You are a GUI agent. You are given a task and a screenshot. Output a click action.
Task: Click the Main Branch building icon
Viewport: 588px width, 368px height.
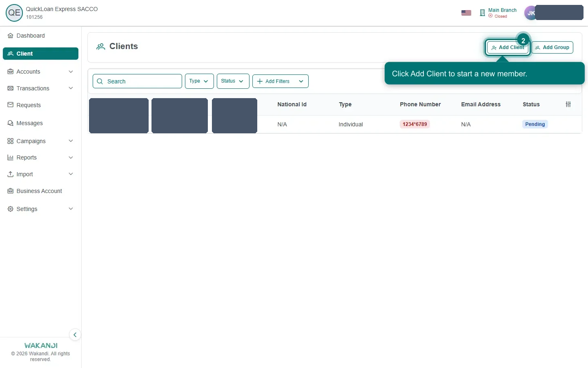pyautogui.click(x=482, y=13)
